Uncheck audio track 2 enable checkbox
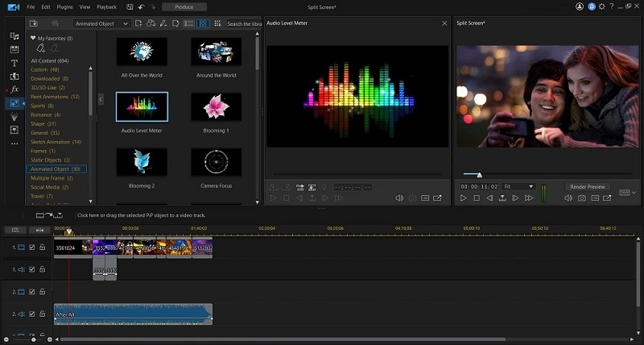The height and width of the screenshot is (345, 644). pos(32,314)
